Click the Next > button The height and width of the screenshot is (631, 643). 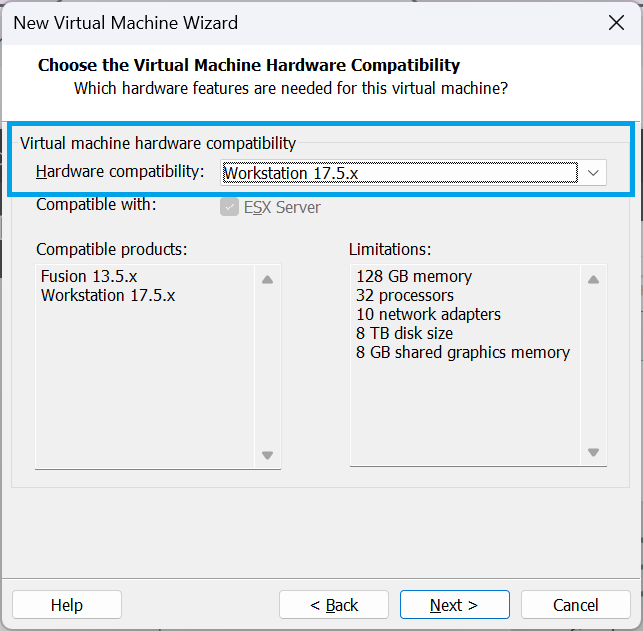coord(455,604)
